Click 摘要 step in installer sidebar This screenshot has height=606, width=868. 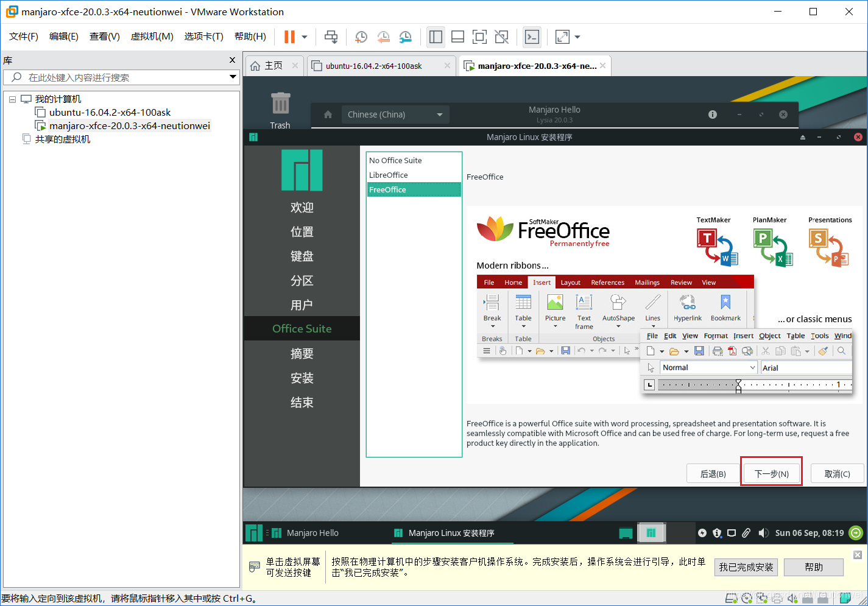[x=302, y=353]
